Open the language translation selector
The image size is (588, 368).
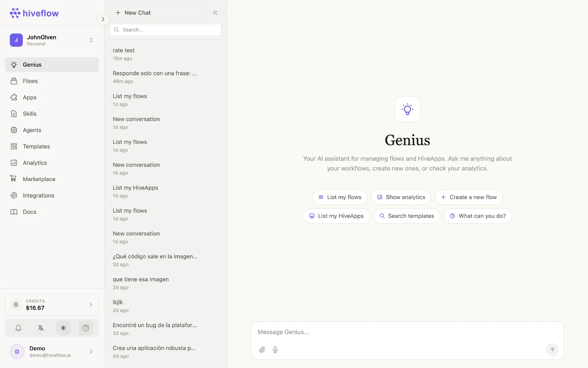pos(41,328)
